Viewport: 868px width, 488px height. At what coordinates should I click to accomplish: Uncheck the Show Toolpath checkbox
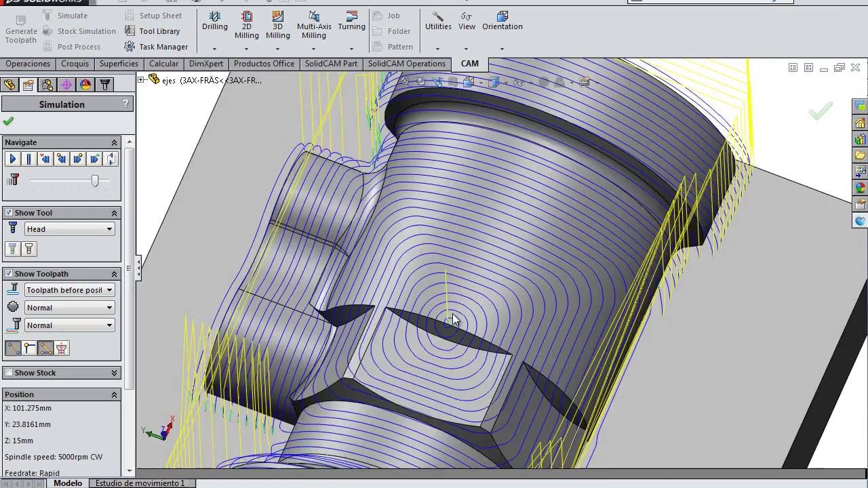coord(9,274)
